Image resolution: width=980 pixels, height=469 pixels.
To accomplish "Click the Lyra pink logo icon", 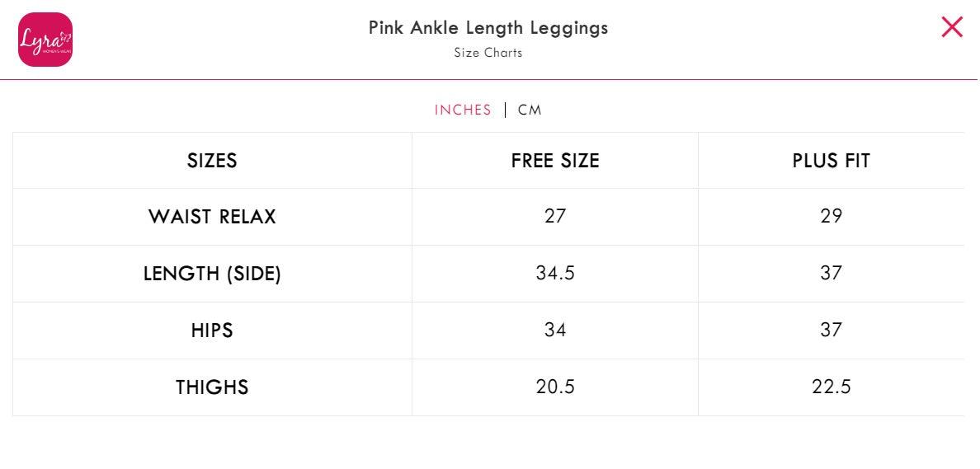I will 45,40.
